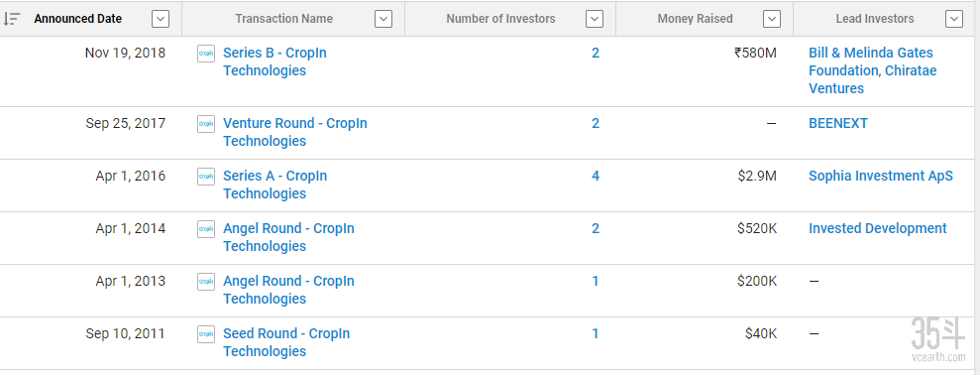Expand the Number of Investors column menu
This screenshot has width=980, height=375.
coord(595,20)
